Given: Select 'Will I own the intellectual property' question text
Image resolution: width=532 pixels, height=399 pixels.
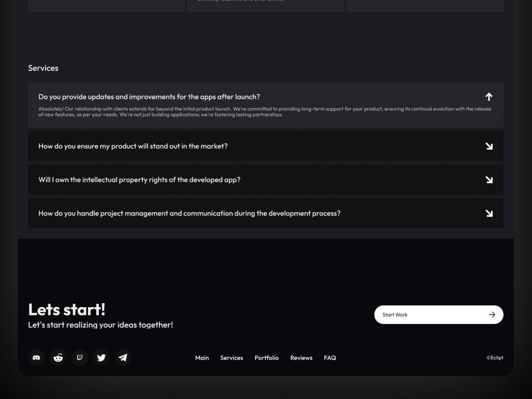Looking at the screenshot, I should click(139, 180).
